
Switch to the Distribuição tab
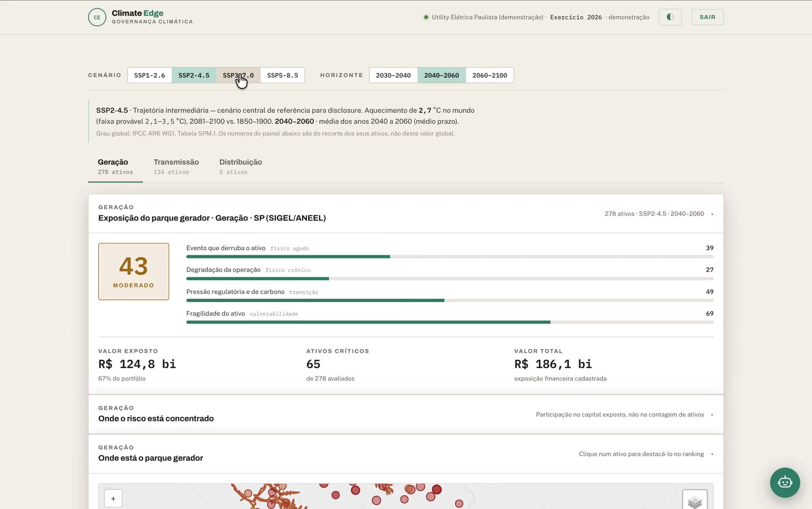click(x=241, y=167)
